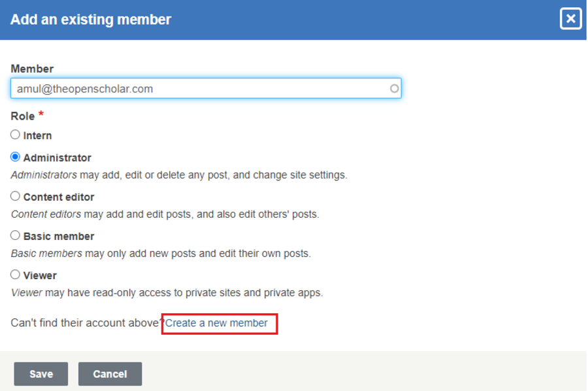The height and width of the screenshot is (391, 588).
Task: Select the Viewer radio button
Action: [x=15, y=275]
